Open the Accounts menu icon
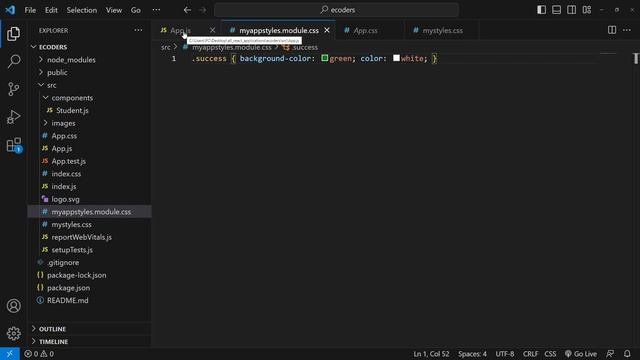Screen dimensions: 640x360 [x=13, y=306]
